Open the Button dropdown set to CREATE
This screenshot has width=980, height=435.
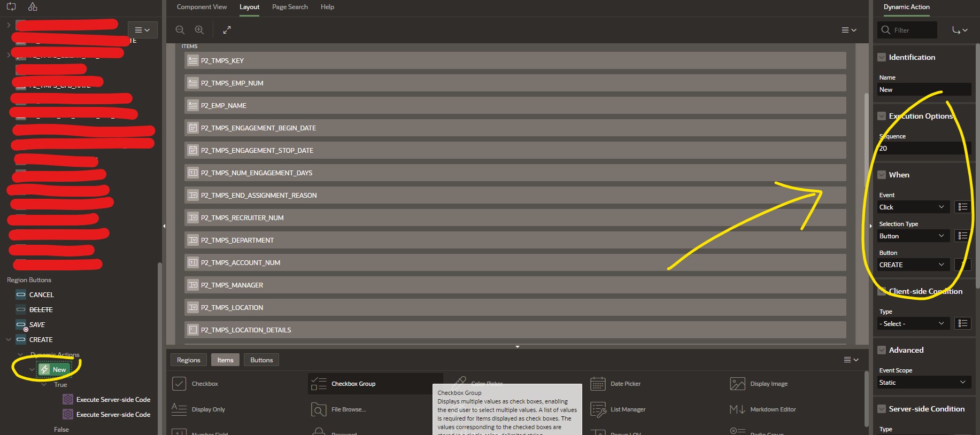tap(913, 265)
